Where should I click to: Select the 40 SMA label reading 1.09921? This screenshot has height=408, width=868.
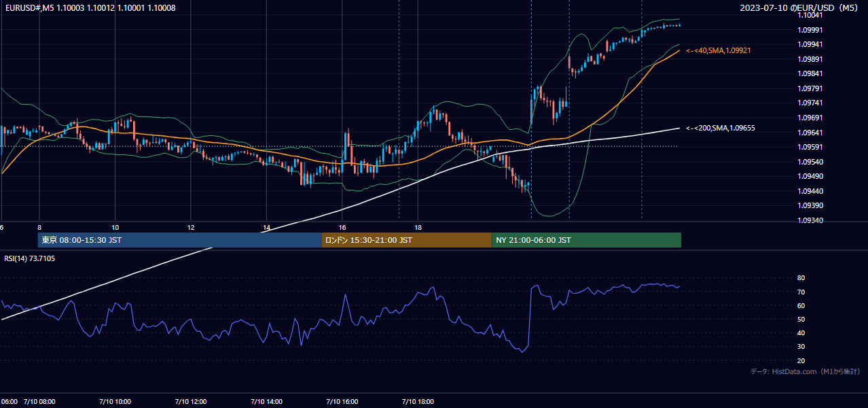tap(719, 50)
